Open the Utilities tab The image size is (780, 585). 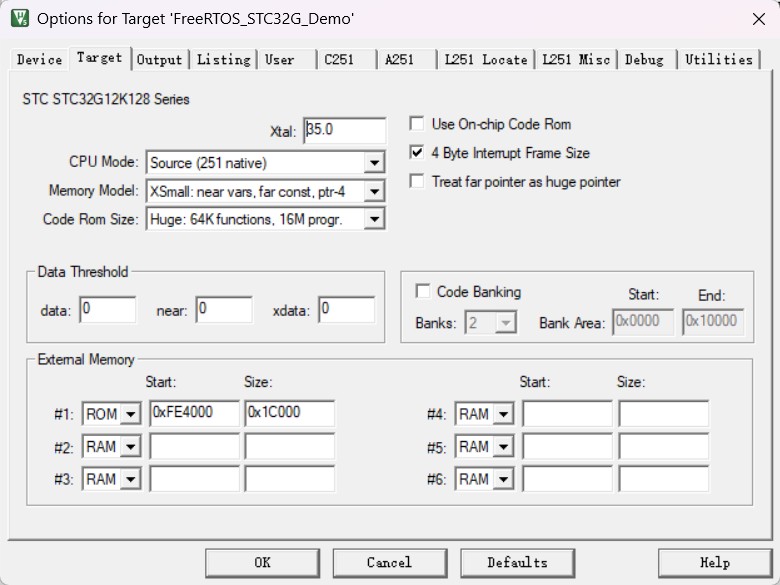pos(719,60)
